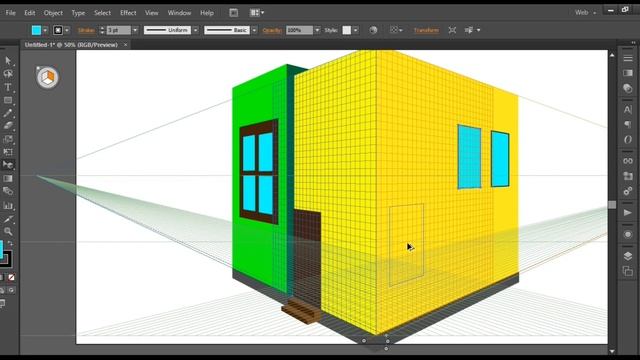Select the Type tool

(8, 87)
